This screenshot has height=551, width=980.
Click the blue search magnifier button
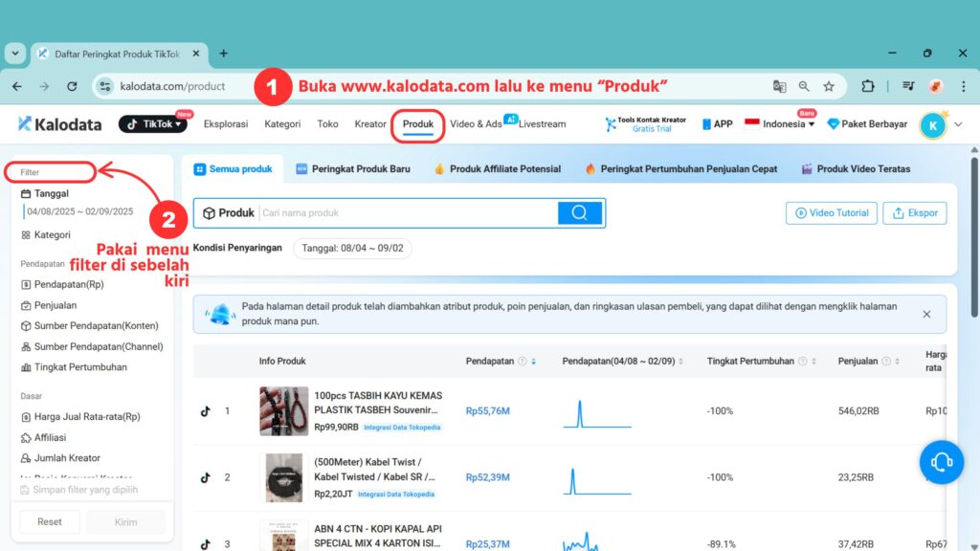tap(579, 213)
